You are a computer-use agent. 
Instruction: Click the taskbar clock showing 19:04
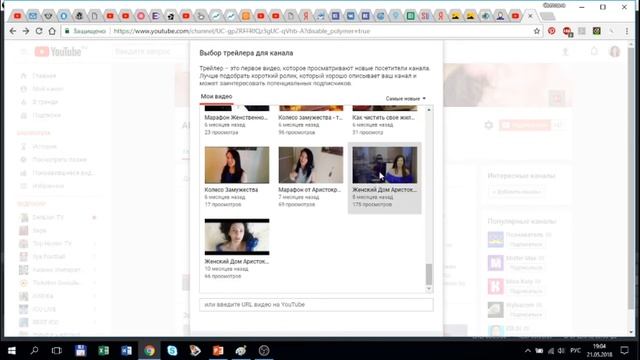pyautogui.click(x=600, y=351)
